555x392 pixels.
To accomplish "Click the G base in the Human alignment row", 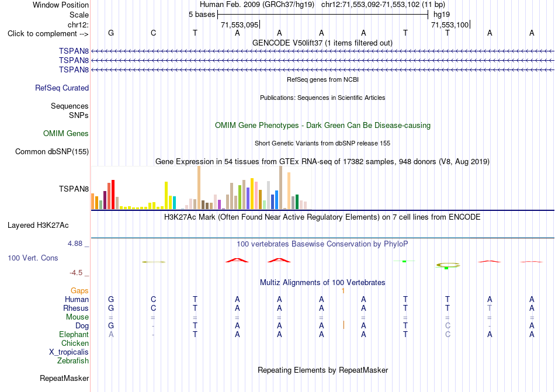I will pos(111,299).
